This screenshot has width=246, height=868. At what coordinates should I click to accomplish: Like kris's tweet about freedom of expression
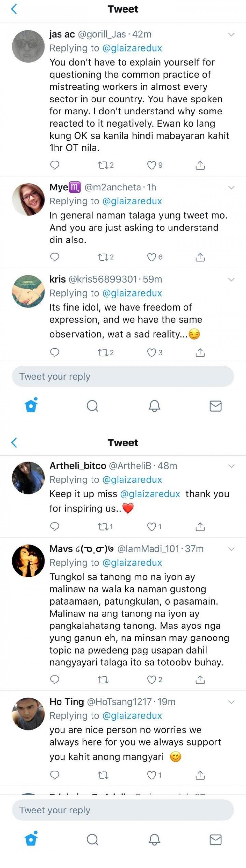pos(152,353)
